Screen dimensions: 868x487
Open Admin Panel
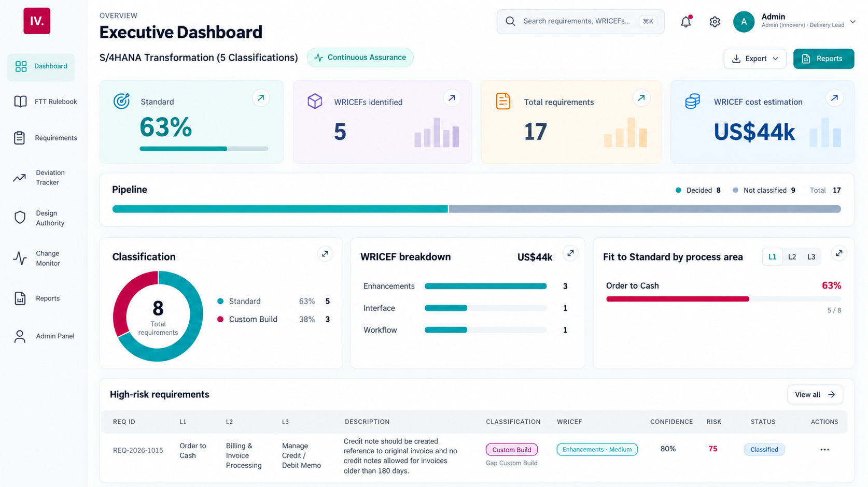click(x=45, y=336)
